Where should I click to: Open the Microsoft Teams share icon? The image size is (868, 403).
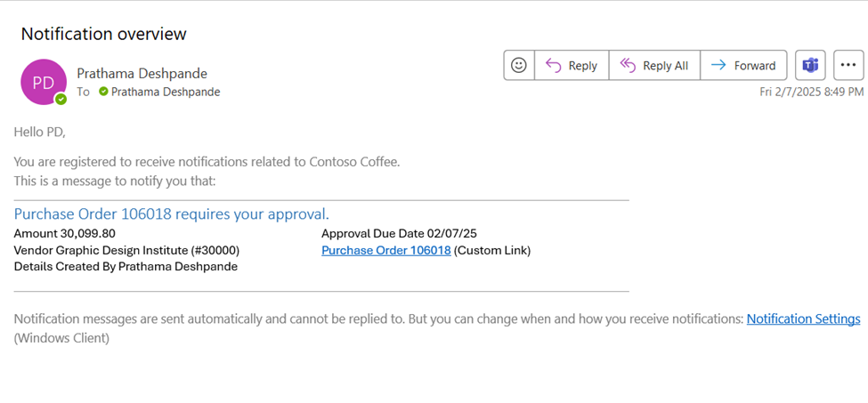pyautogui.click(x=810, y=65)
